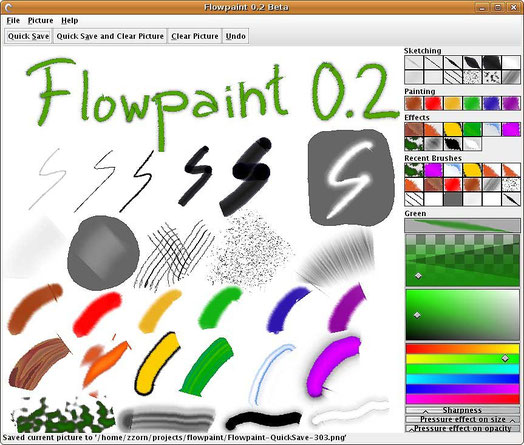Screen dimensions: 524x445
Task: Click Quick Save and Clear Picture
Action: coord(110,36)
